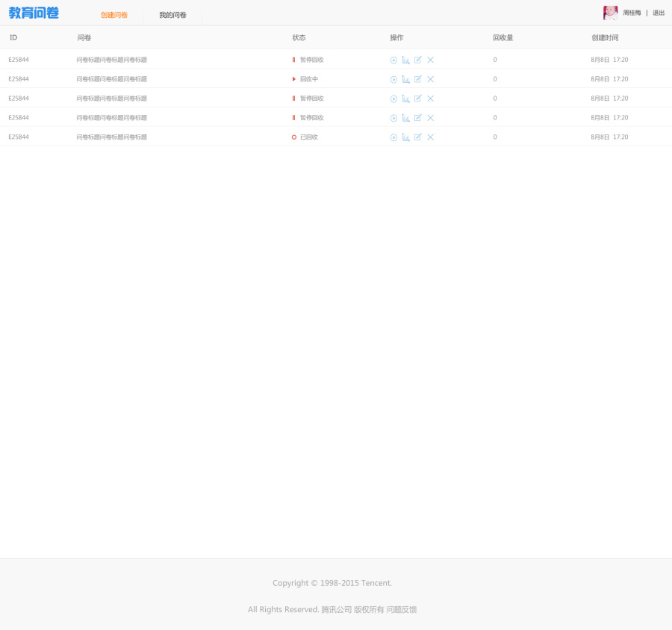Screen dimensions: 672x630
Task: Select the 已回收 status text
Action: [308, 137]
